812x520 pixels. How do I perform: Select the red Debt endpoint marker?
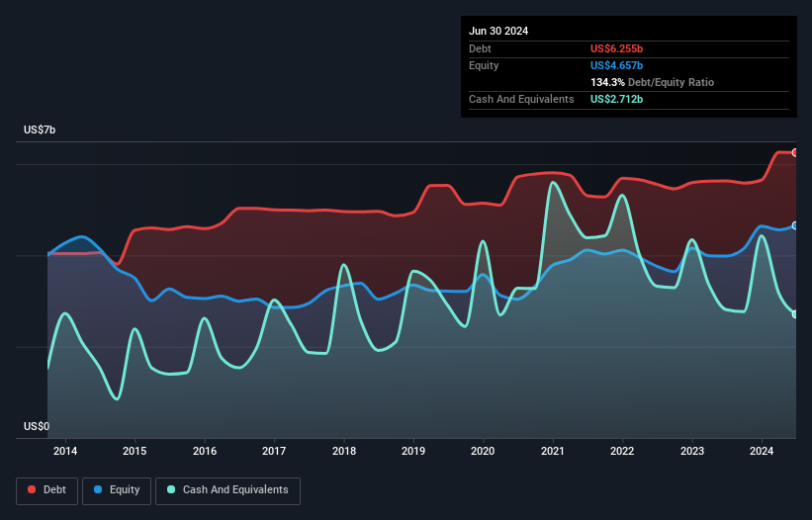tap(795, 152)
